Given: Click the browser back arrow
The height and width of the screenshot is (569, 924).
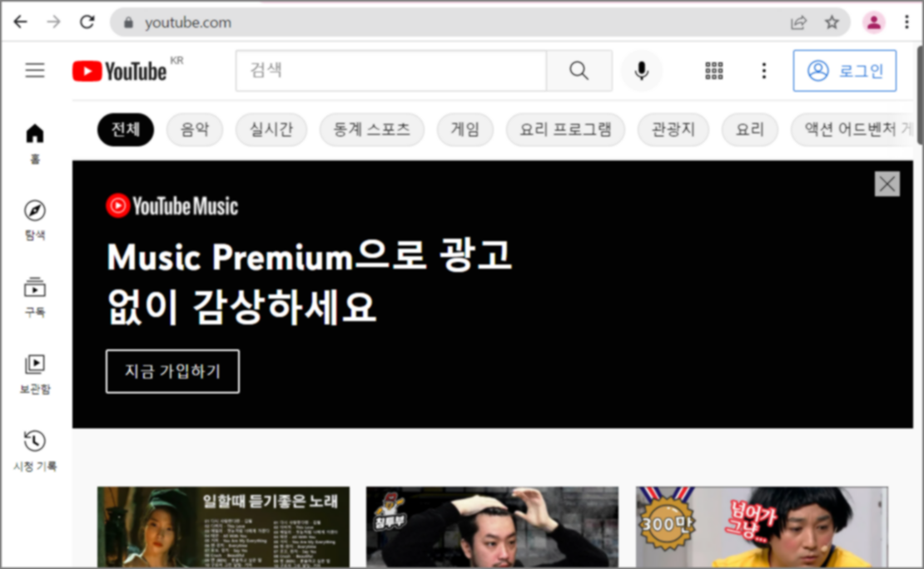Looking at the screenshot, I should pyautogui.click(x=21, y=22).
